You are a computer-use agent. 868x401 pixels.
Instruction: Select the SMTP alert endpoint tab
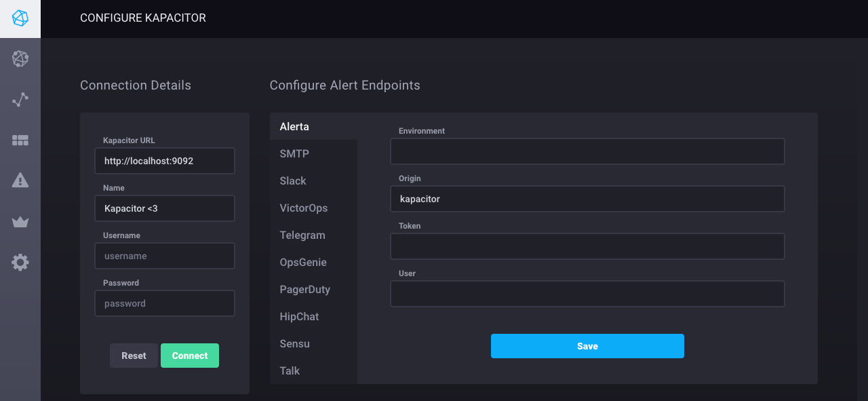[x=294, y=154]
